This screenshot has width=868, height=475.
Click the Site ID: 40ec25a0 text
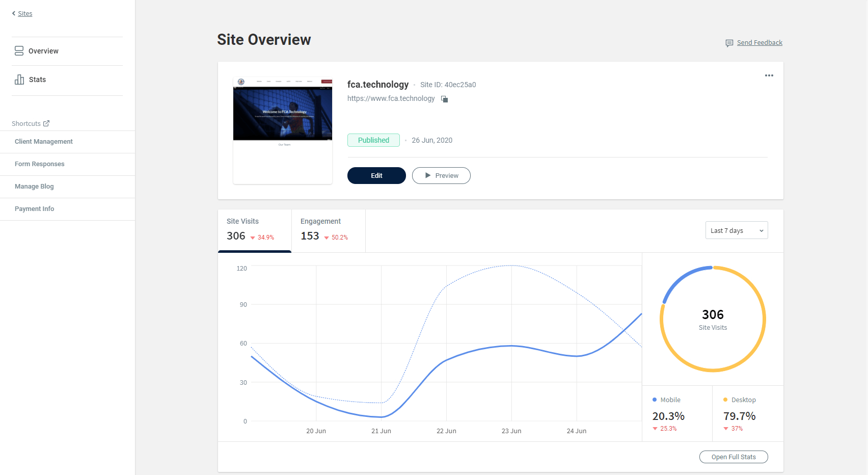click(448, 85)
